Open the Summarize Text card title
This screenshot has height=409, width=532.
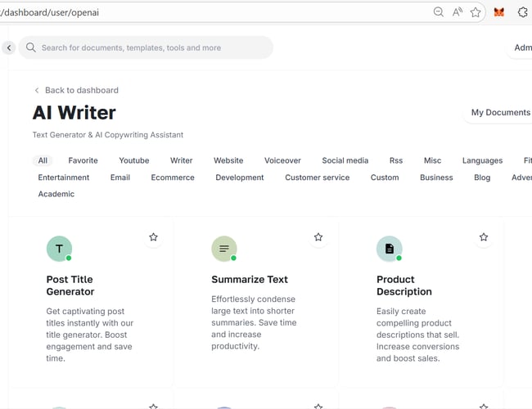[x=250, y=280]
